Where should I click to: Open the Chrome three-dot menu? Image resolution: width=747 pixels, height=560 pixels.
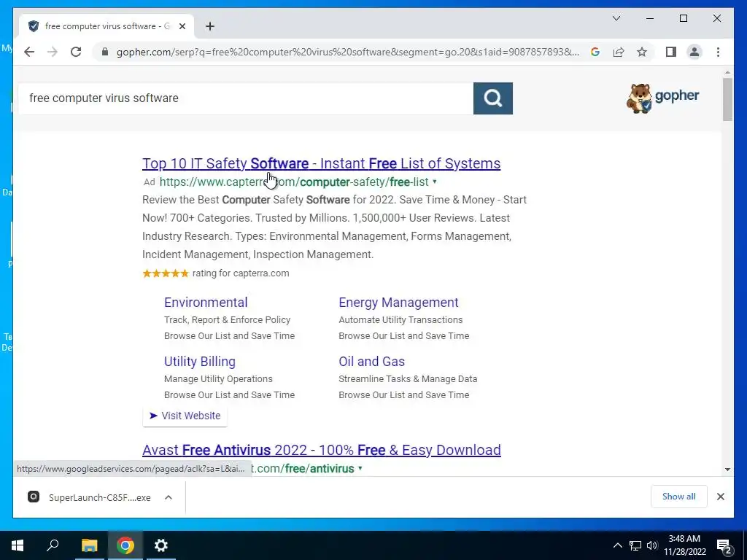click(x=718, y=52)
